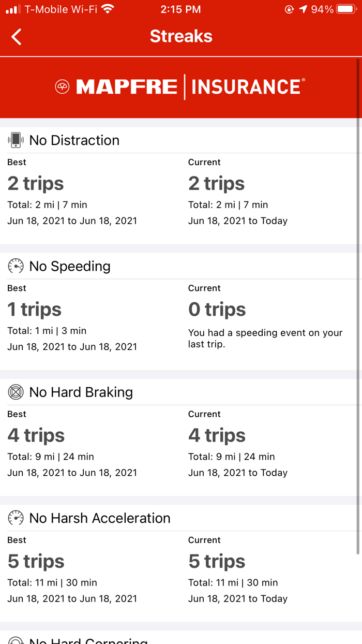The image size is (362, 644).
Task: Select the No Hard Braking heading
Action: 81,392
